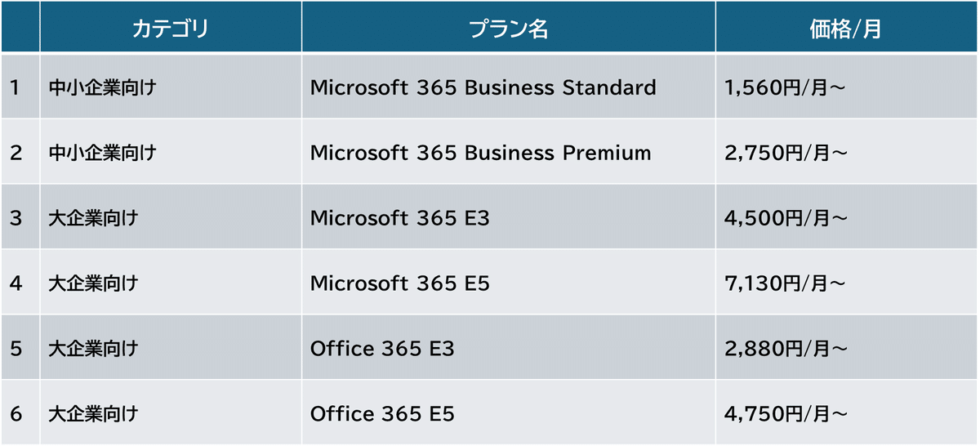Select the Microsoft 365 E3 cell
This screenshot has width=980, height=446.
pyautogui.click(x=509, y=217)
